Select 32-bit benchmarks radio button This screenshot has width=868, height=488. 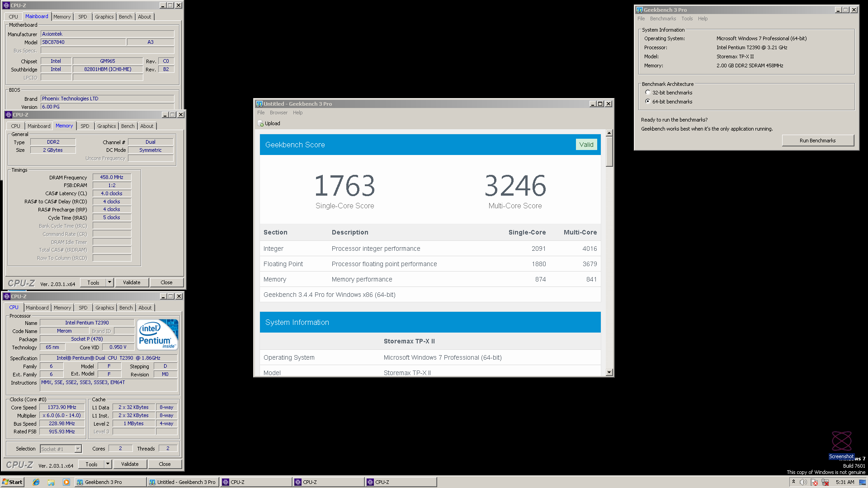pos(647,92)
